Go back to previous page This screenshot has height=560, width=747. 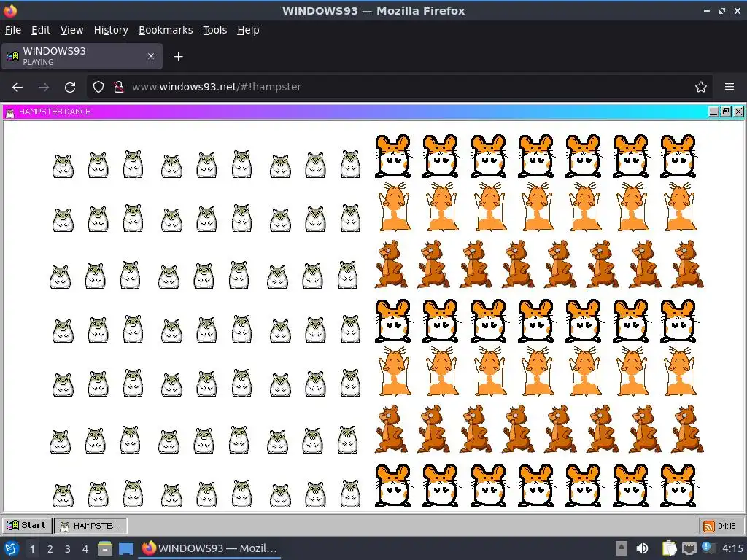[18, 87]
